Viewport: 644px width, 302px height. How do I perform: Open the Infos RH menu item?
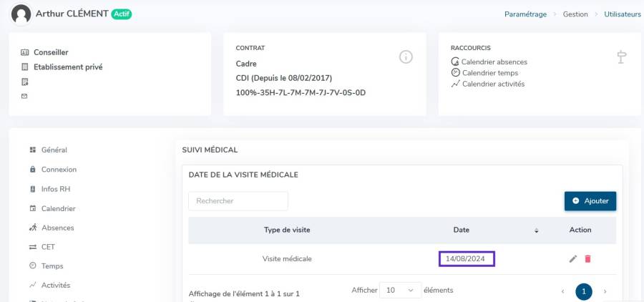click(55, 189)
